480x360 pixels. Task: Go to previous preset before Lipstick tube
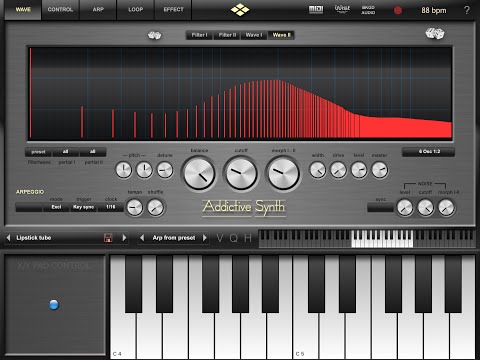pos(8,238)
